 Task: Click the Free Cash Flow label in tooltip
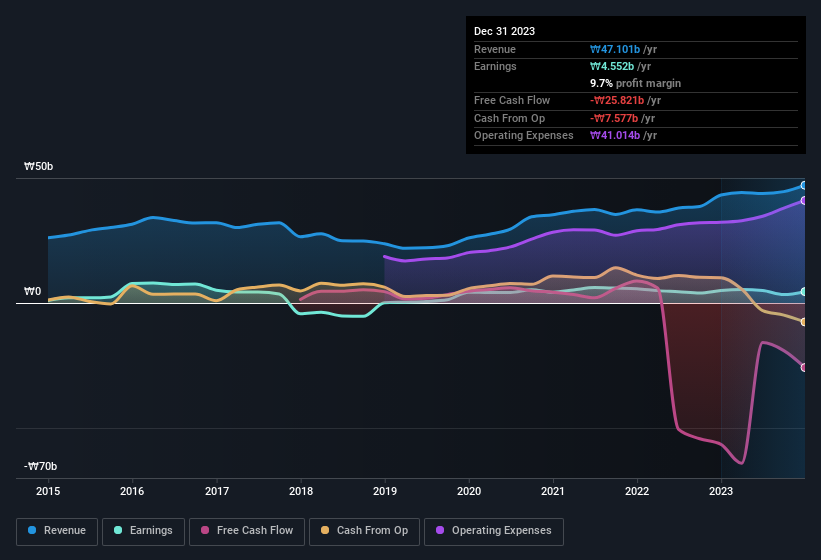(x=512, y=100)
